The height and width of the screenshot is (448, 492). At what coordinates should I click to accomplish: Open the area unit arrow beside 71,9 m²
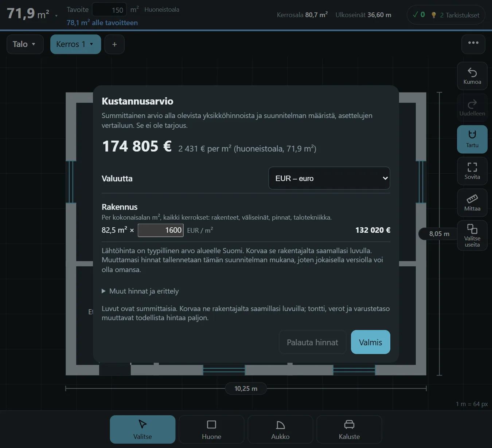click(56, 16)
